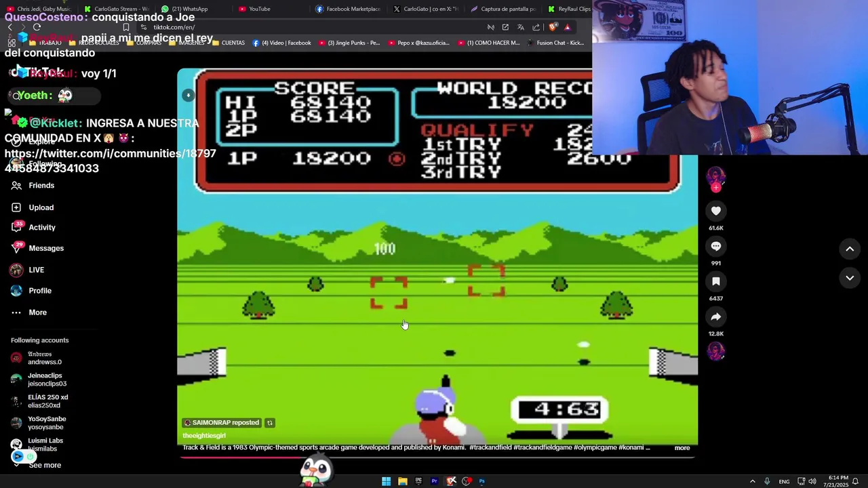
Task: Open CUENTAS bookmarks folder
Action: tap(228, 43)
